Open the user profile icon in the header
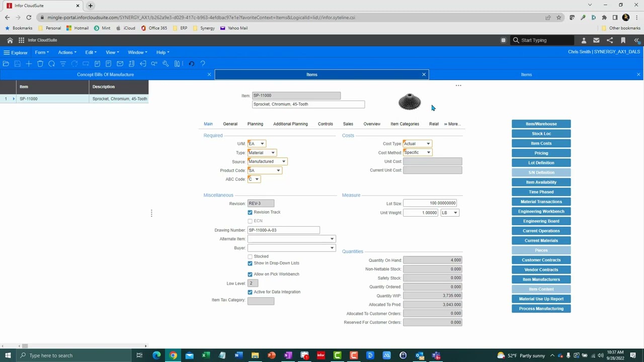644x362 pixels. [584, 40]
